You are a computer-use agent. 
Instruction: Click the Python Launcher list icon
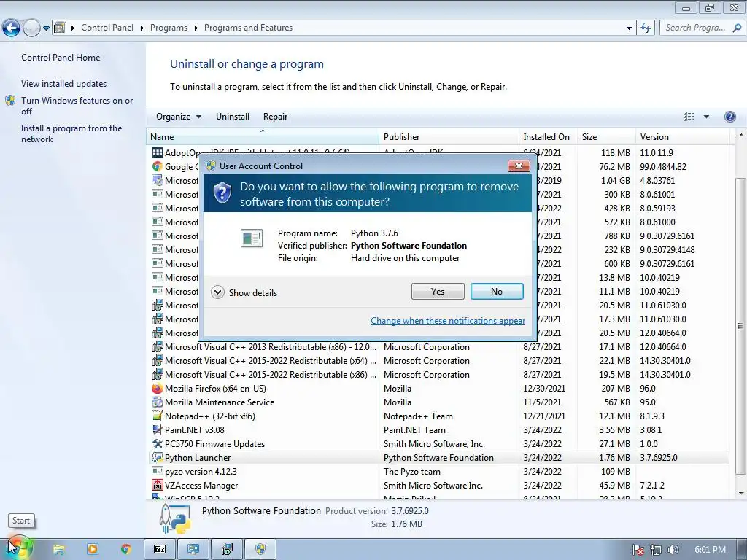click(157, 458)
